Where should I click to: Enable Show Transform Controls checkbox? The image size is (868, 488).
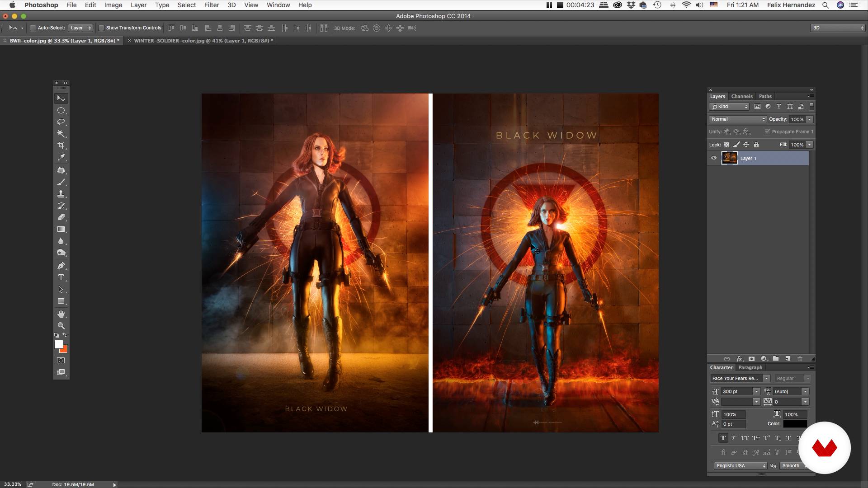coord(101,28)
